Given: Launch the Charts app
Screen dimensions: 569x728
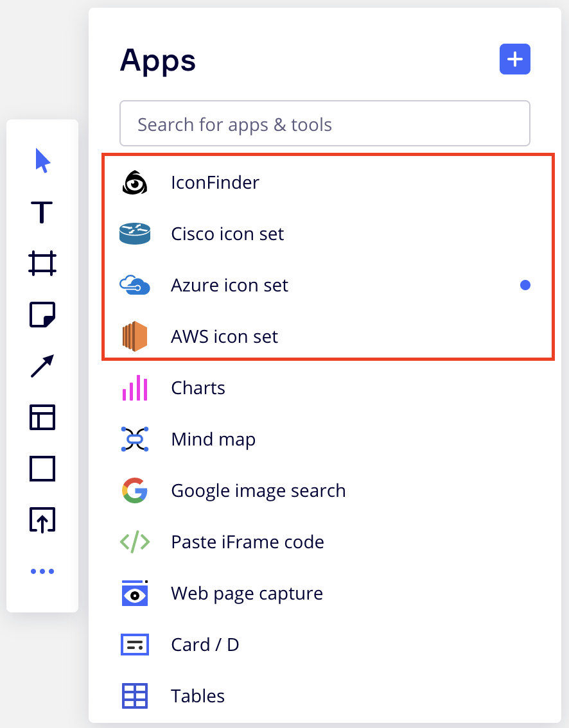Looking at the screenshot, I should point(198,388).
